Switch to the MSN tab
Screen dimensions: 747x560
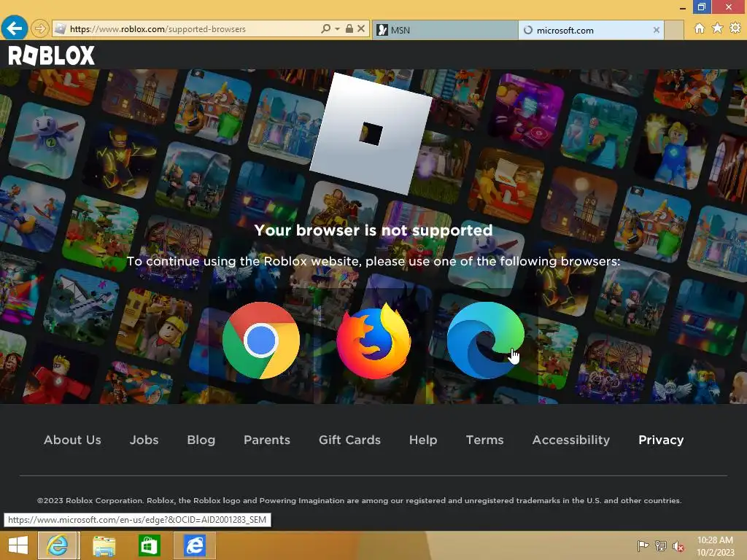point(444,30)
